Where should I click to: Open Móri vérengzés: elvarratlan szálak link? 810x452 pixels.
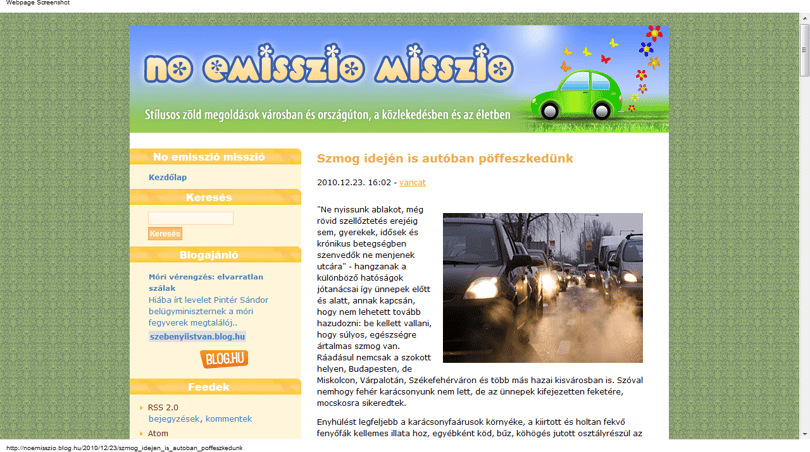tap(206, 283)
